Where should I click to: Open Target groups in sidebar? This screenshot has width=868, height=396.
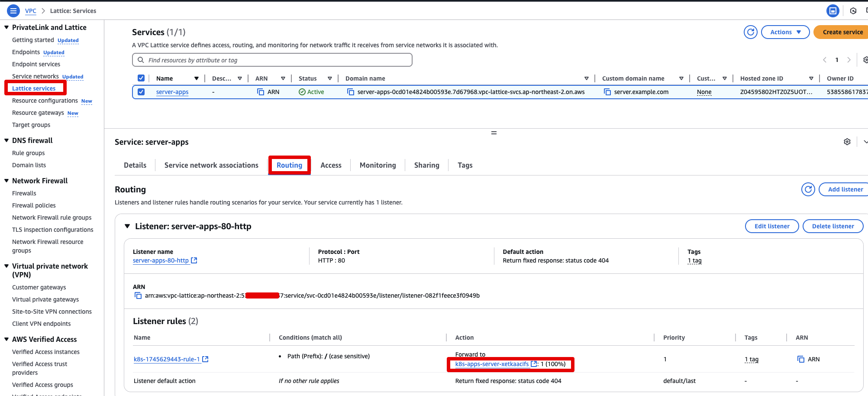point(31,125)
